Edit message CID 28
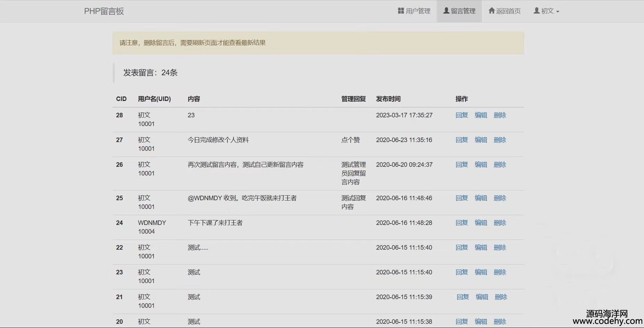This screenshot has width=644, height=328. coord(481,115)
